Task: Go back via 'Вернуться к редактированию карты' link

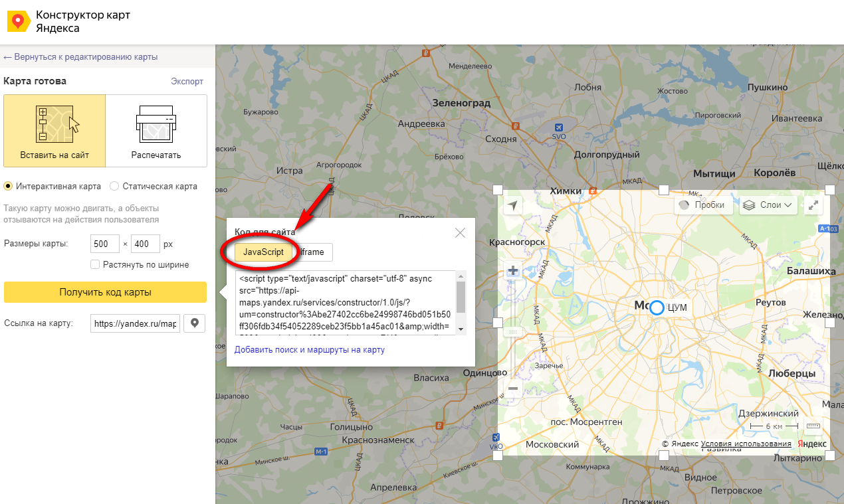Action: pyautogui.click(x=80, y=57)
